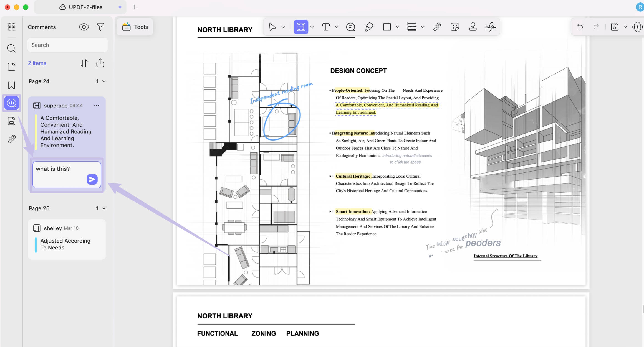This screenshot has width=644, height=347.
Task: Export comments with the share button
Action: pos(100,63)
